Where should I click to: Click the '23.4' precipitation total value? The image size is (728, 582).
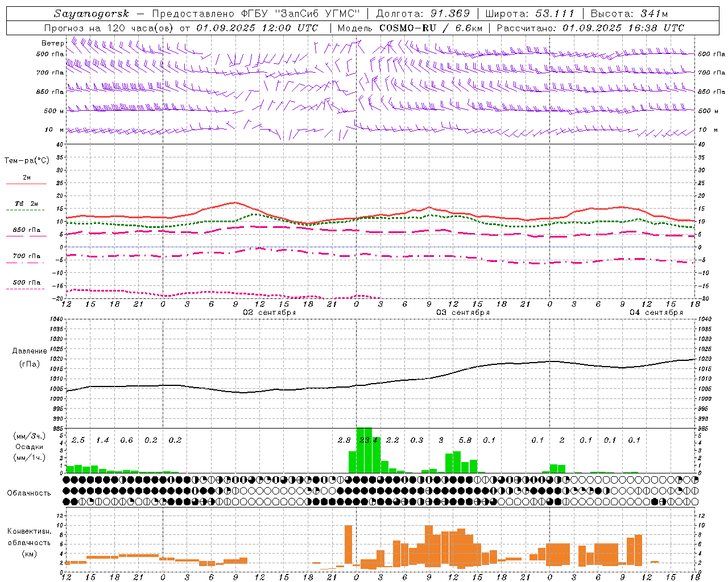[x=368, y=440]
